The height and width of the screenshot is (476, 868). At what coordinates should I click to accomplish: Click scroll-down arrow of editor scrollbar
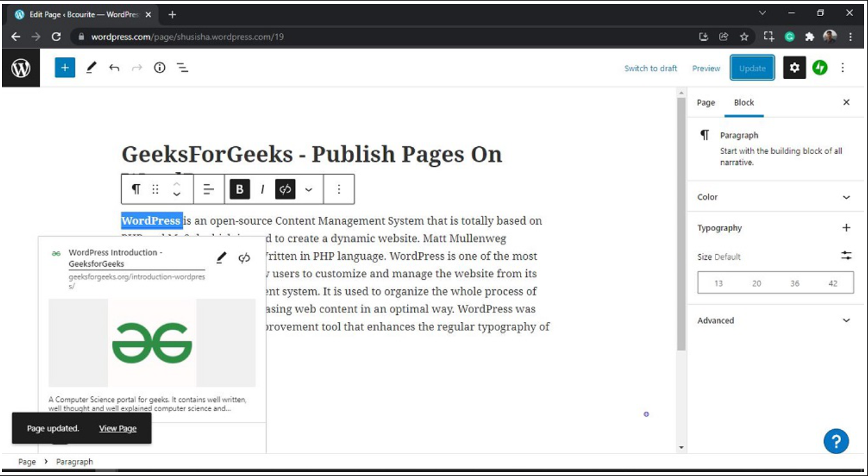tap(681, 447)
